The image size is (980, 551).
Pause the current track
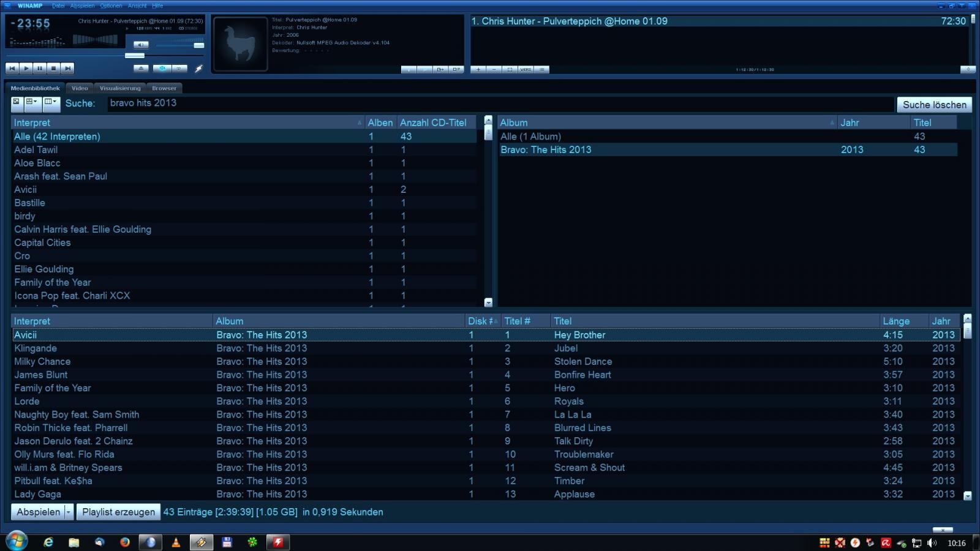pyautogui.click(x=40, y=69)
